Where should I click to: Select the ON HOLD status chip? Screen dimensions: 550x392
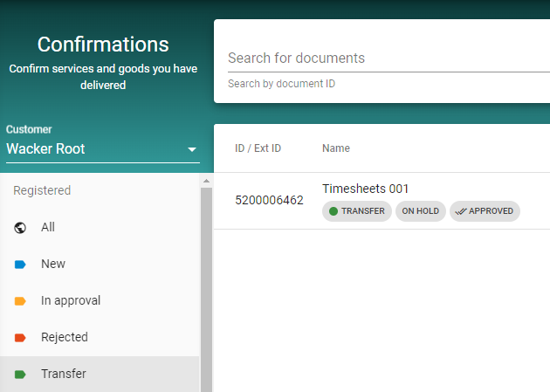pos(421,211)
